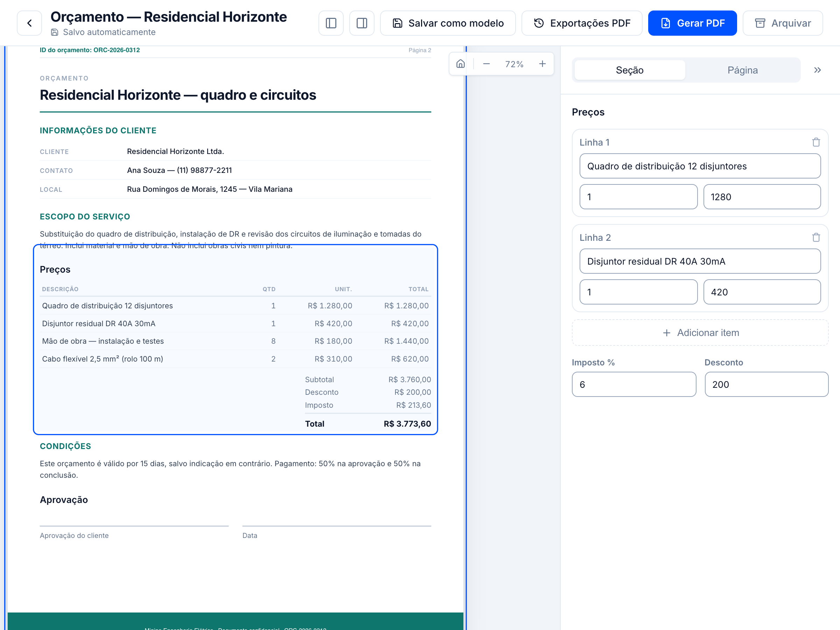Click the Data signature label

tap(250, 536)
